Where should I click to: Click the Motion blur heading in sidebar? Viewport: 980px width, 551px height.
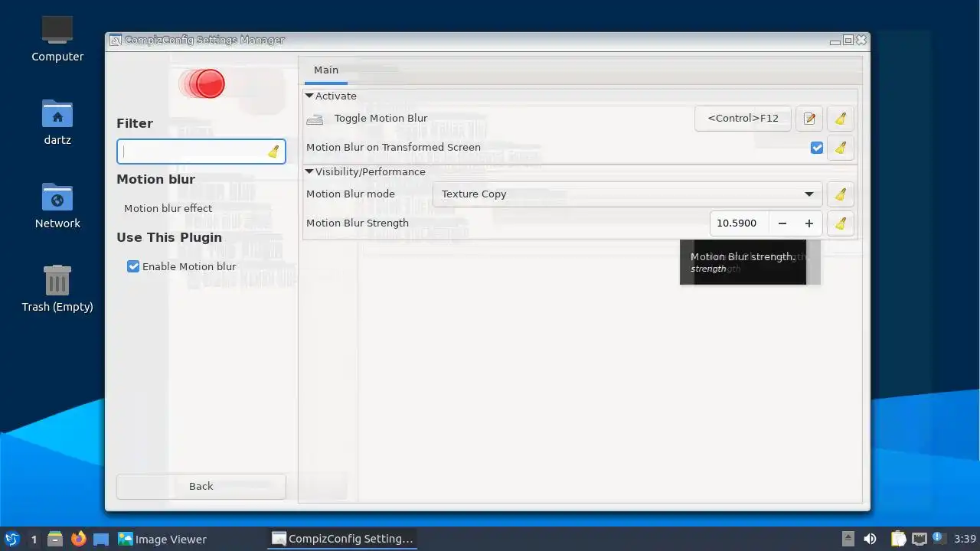click(156, 179)
